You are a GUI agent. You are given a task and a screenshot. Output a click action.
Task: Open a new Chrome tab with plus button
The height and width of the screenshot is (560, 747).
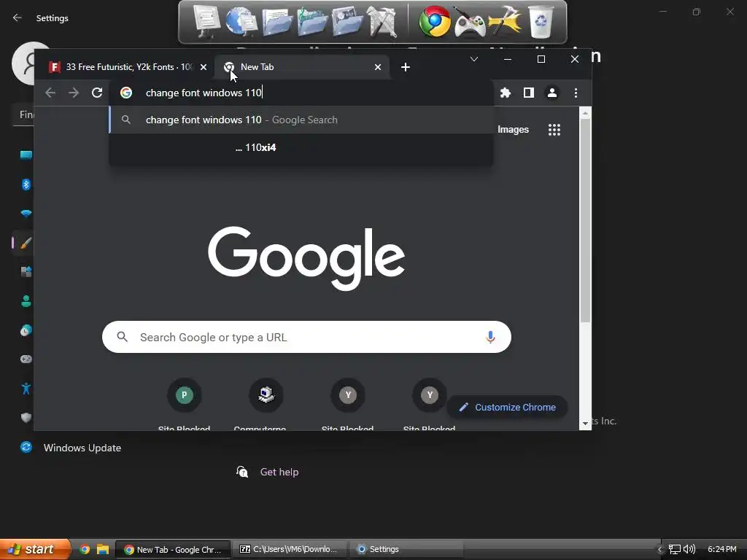pos(406,67)
